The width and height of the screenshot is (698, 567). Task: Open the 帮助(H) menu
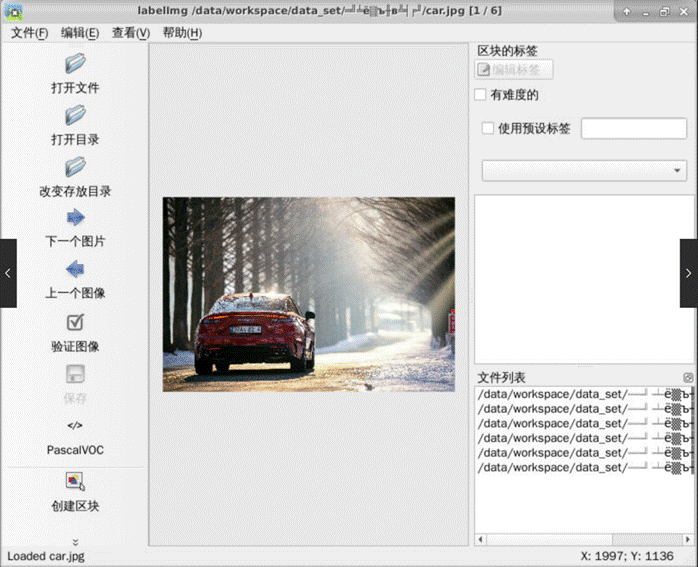pyautogui.click(x=183, y=33)
